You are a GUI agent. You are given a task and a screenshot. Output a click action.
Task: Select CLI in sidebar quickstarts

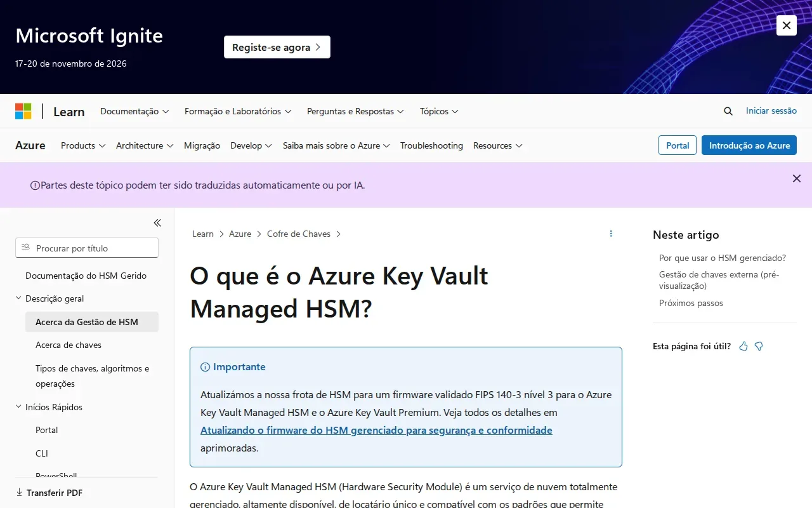[42, 453]
